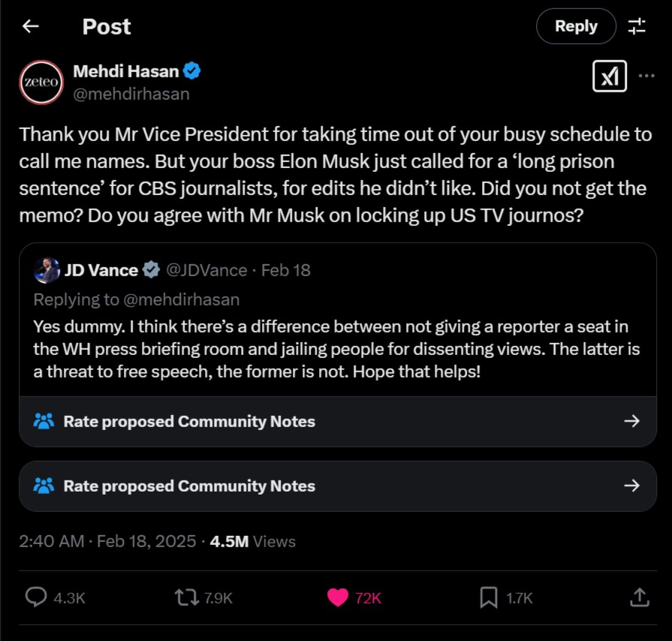Open the more options ellipsis menu
This screenshot has height=641, width=672.
point(648,74)
